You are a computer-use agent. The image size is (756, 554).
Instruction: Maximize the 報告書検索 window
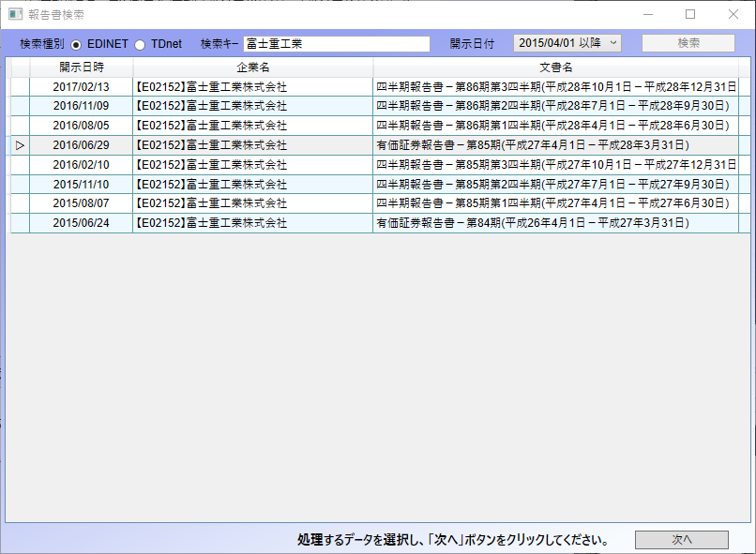click(x=690, y=14)
